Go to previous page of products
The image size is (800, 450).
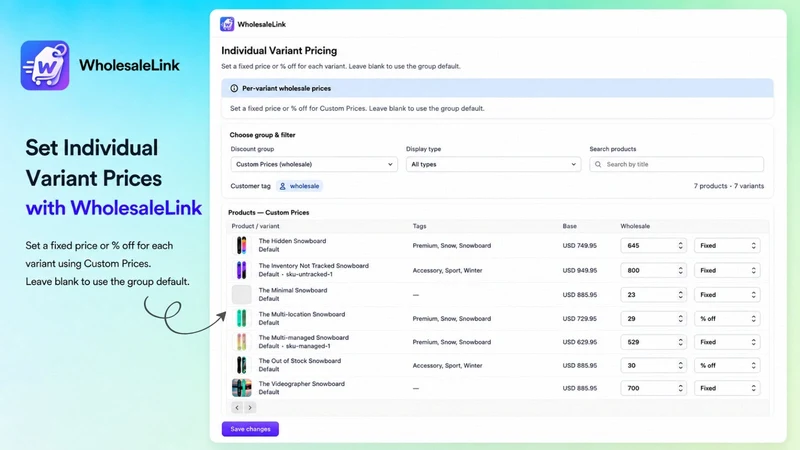tap(237, 408)
